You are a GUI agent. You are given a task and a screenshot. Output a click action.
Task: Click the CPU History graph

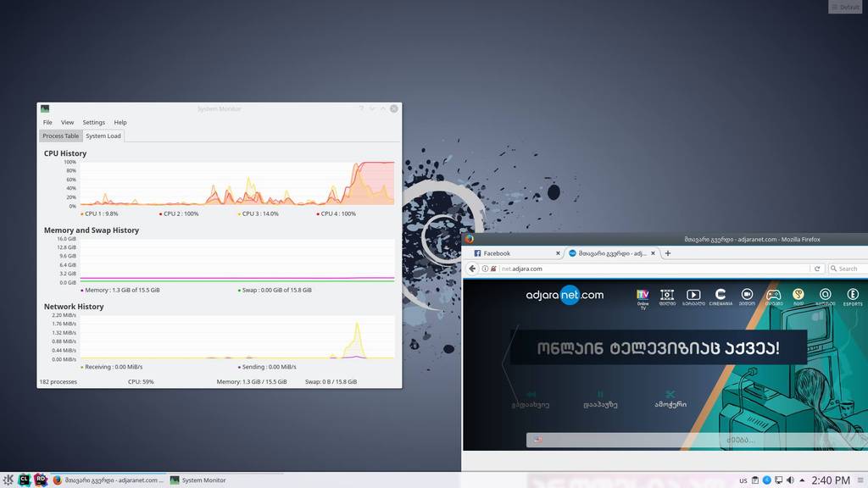[x=237, y=184]
